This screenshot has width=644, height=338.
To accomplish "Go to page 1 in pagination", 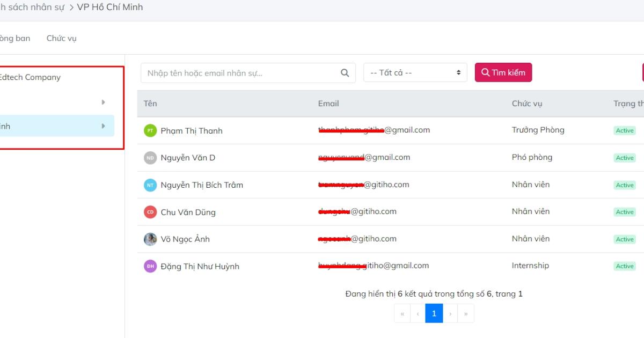I will tap(434, 313).
